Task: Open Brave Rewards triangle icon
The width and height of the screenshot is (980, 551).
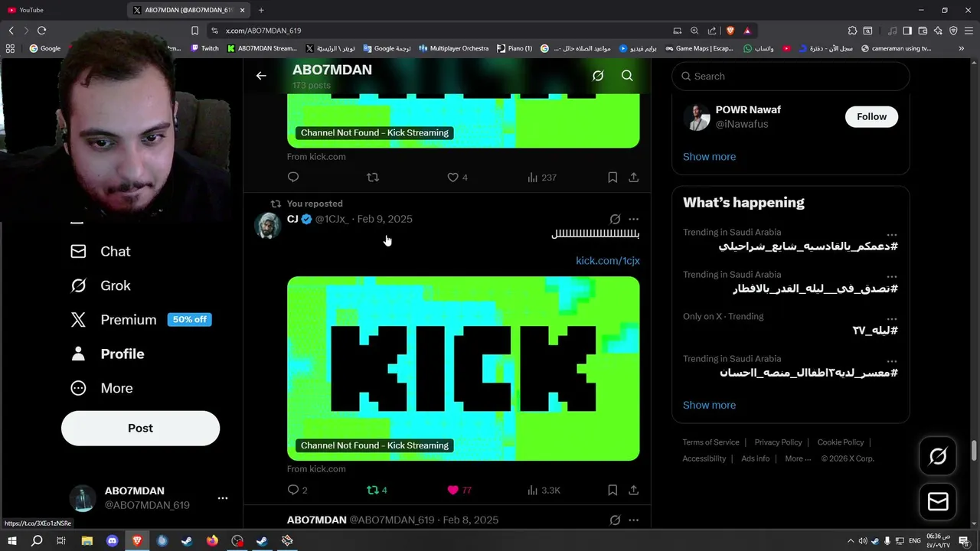Action: [747, 31]
